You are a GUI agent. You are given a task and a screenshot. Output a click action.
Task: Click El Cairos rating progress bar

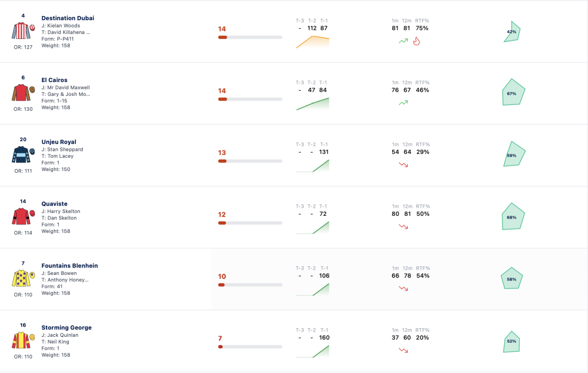pyautogui.click(x=250, y=99)
